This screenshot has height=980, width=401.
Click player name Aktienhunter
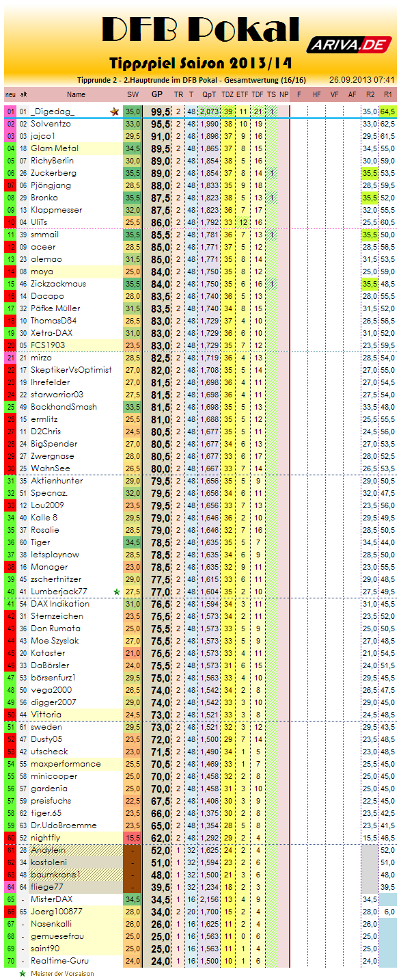pos(57,481)
